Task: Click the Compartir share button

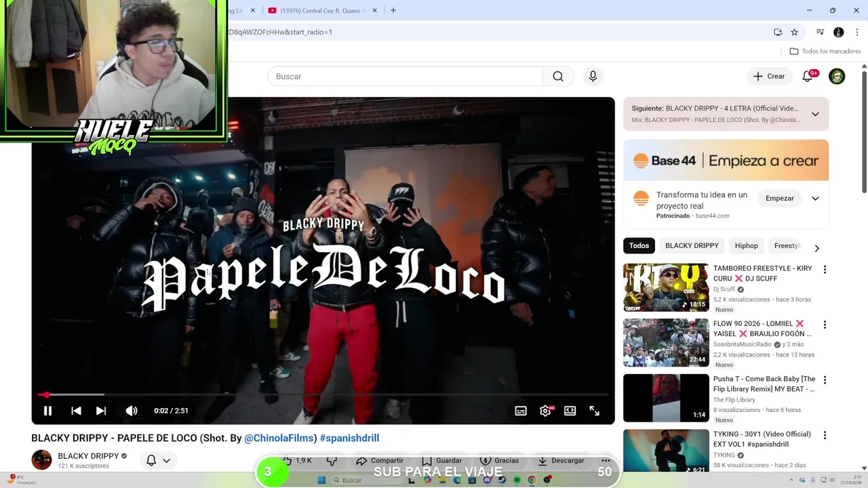Action: (380, 460)
